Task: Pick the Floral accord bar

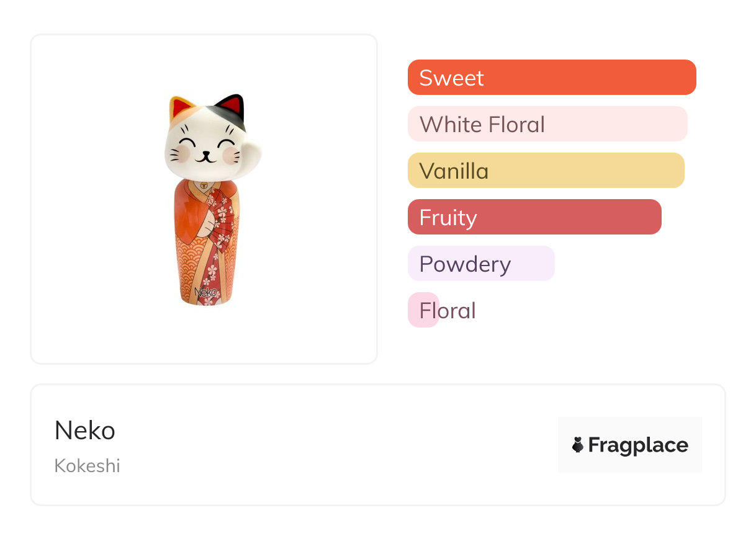Action: pos(425,310)
